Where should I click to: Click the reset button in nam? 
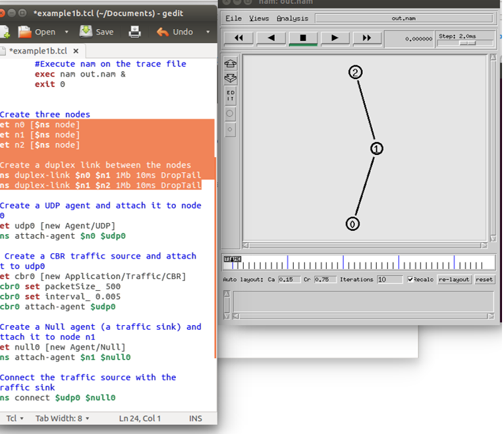tap(484, 279)
